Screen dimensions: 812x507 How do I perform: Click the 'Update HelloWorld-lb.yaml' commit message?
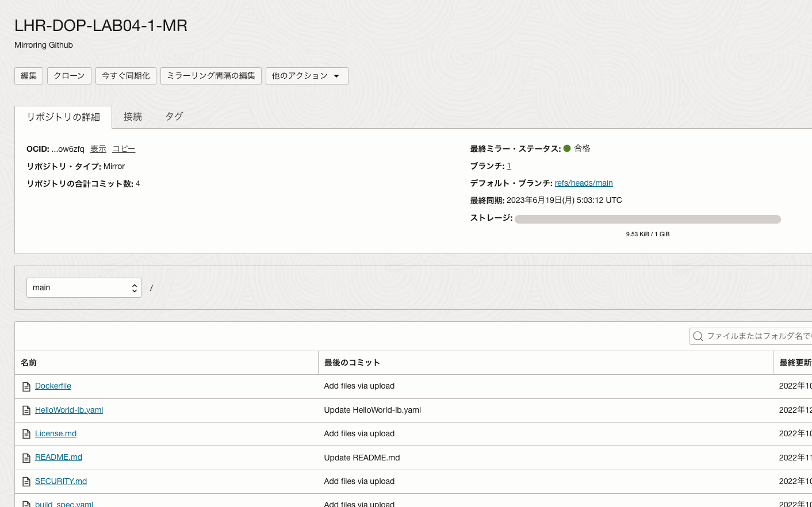(x=373, y=410)
